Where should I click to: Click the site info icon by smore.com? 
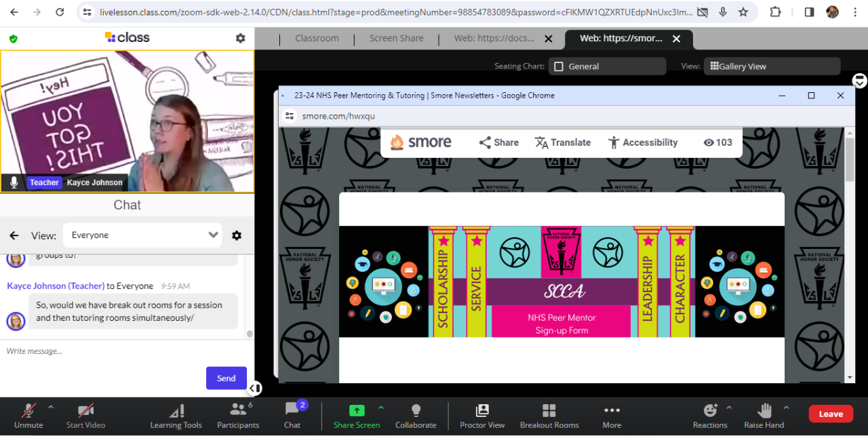tap(290, 116)
